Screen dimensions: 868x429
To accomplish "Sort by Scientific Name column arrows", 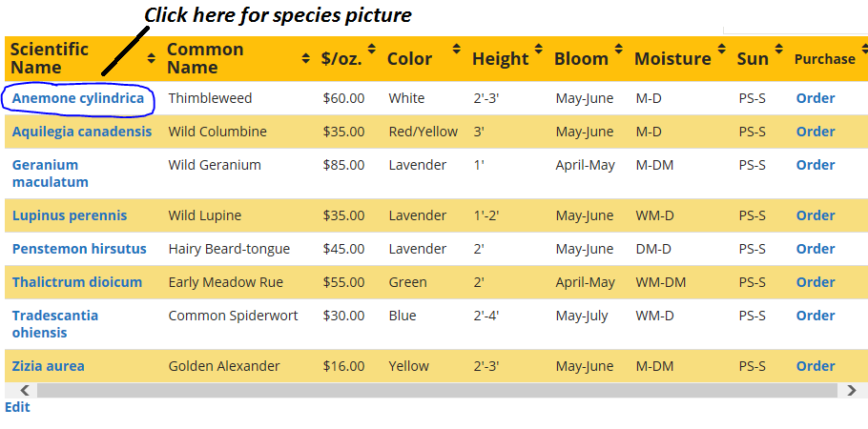I will coord(151,58).
